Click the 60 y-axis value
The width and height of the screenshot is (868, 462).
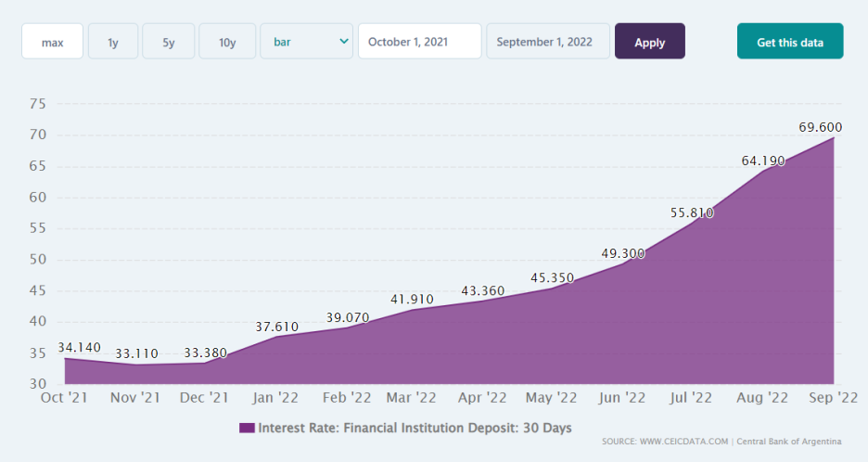pos(38,198)
